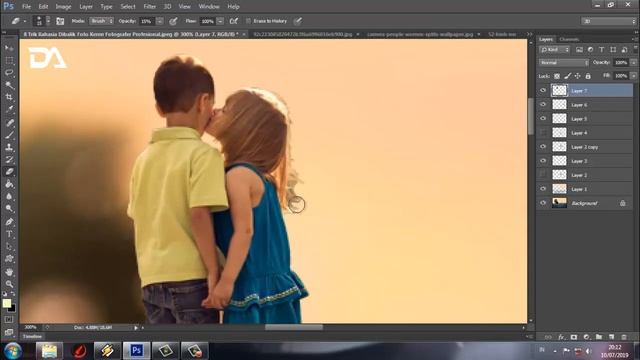The width and height of the screenshot is (640, 360).
Task: Open the layer filter Kind dropdown
Action: point(554,49)
